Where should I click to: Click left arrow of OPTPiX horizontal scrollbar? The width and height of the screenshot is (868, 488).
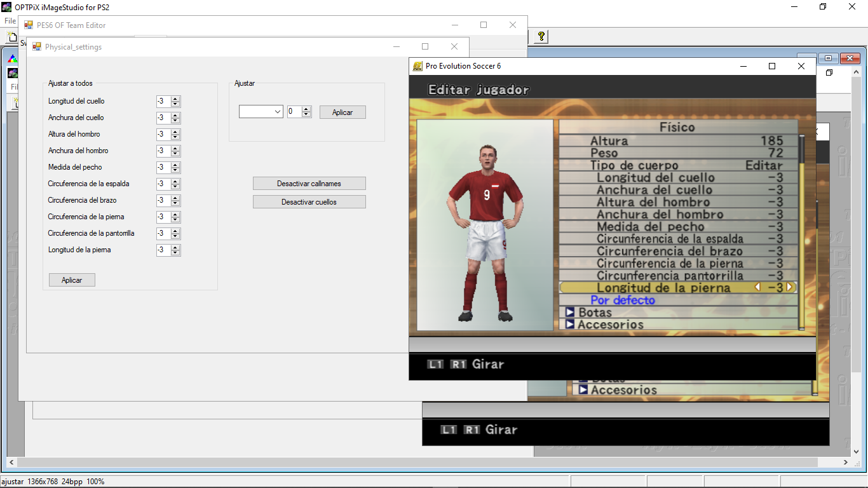click(11, 463)
